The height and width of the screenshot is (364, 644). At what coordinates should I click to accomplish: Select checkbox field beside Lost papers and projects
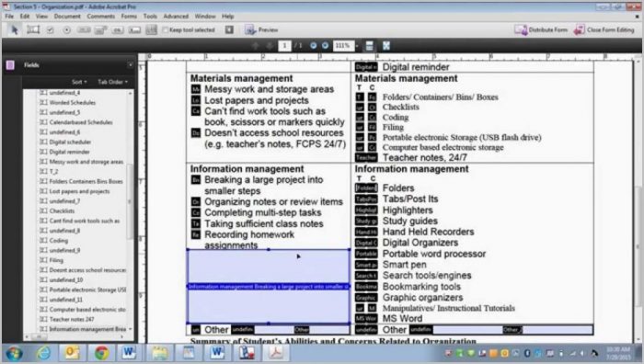coord(196,100)
